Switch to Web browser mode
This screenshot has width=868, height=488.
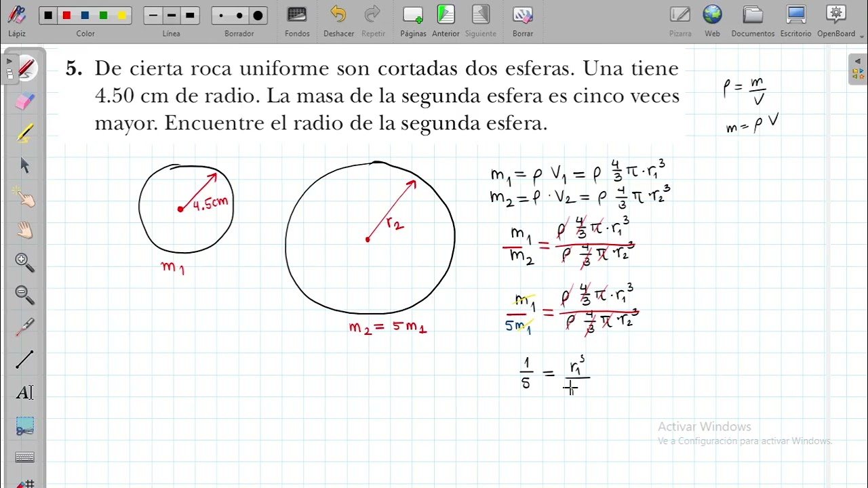712,20
